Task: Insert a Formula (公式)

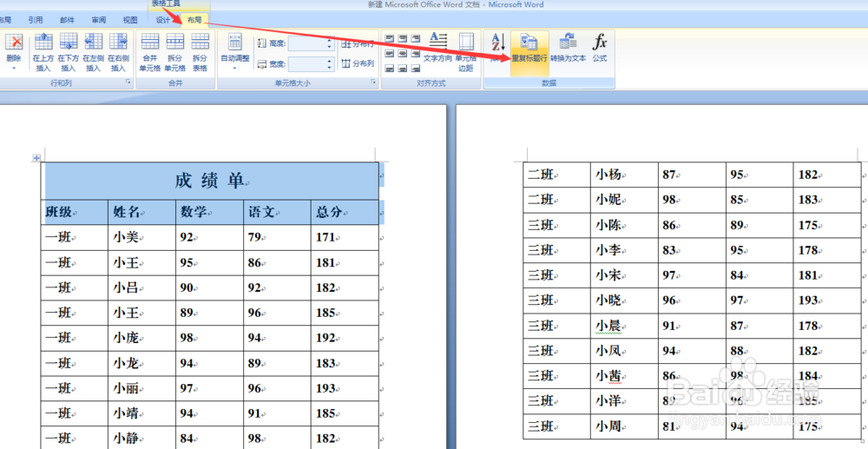Action: coord(600,48)
